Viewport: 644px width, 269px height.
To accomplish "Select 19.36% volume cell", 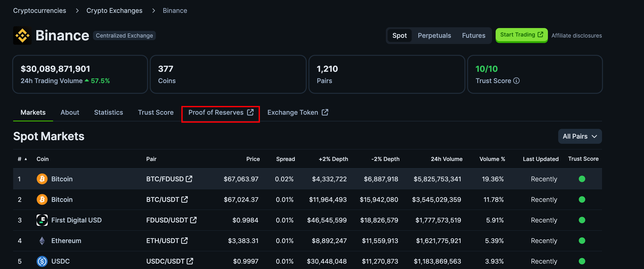I will tap(493, 179).
